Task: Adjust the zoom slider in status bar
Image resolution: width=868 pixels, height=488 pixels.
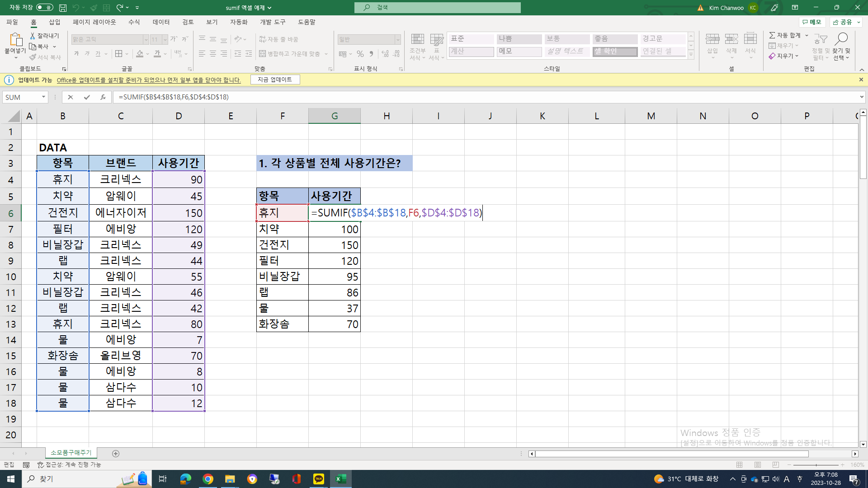Action: [x=816, y=465]
